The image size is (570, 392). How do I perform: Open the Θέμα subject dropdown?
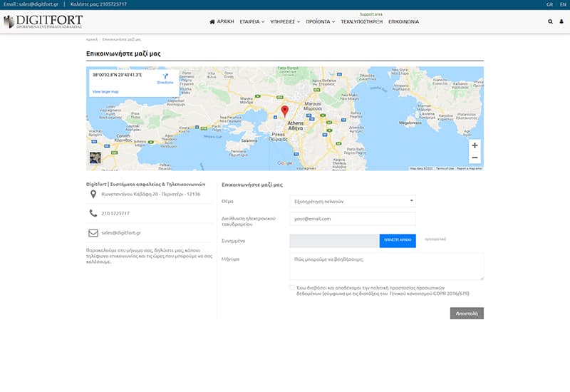click(x=353, y=201)
